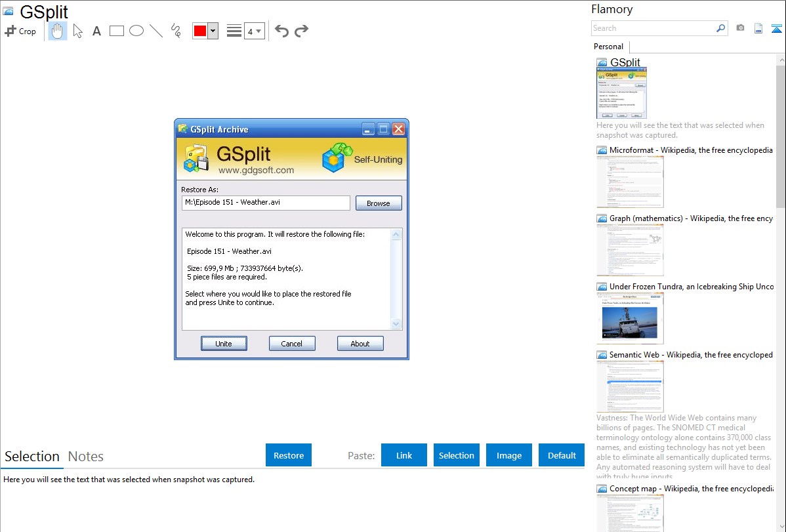Click the GSplit app icon in header

click(x=196, y=158)
